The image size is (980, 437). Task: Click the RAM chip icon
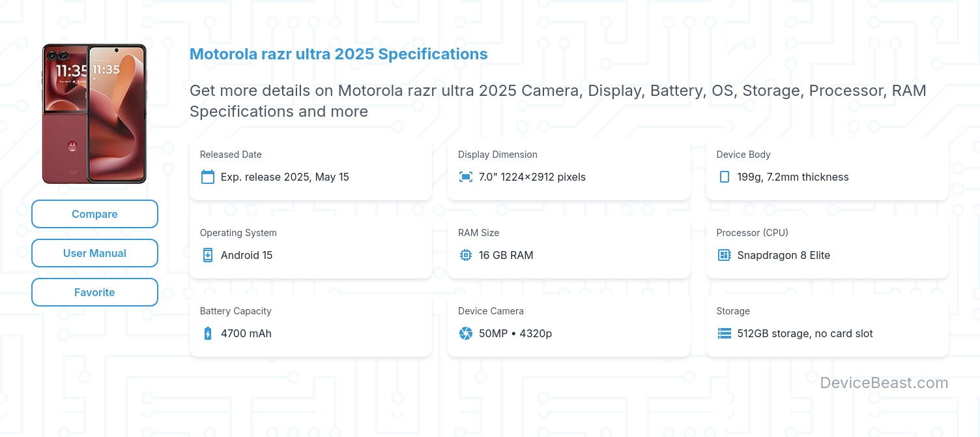[466, 255]
